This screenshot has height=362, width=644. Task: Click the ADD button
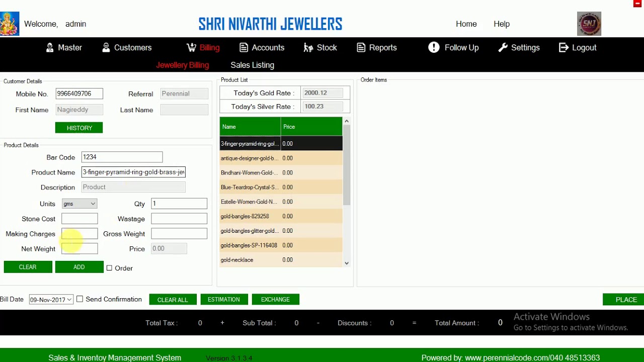click(79, 267)
